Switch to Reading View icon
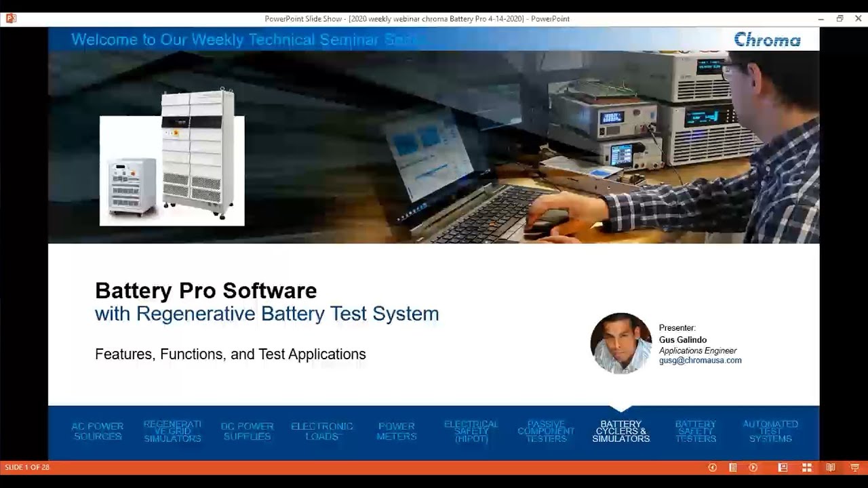 pyautogui.click(x=831, y=468)
